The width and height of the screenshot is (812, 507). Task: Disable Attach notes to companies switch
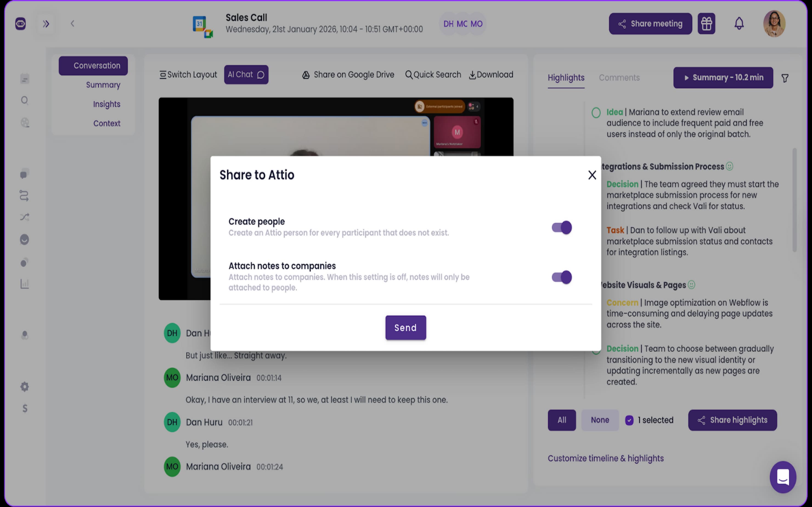(x=562, y=277)
